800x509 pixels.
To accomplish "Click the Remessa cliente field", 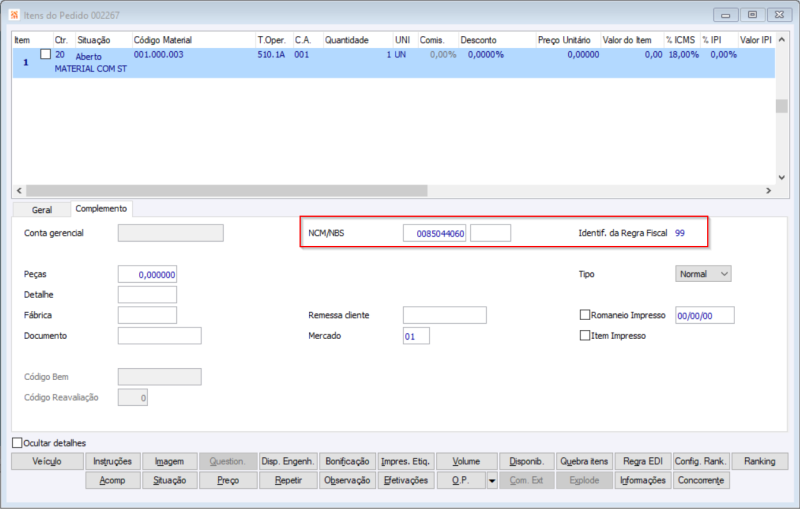I will (445, 315).
